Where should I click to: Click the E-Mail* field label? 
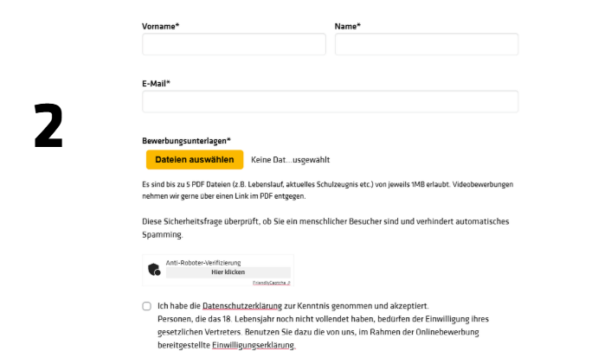156,83
